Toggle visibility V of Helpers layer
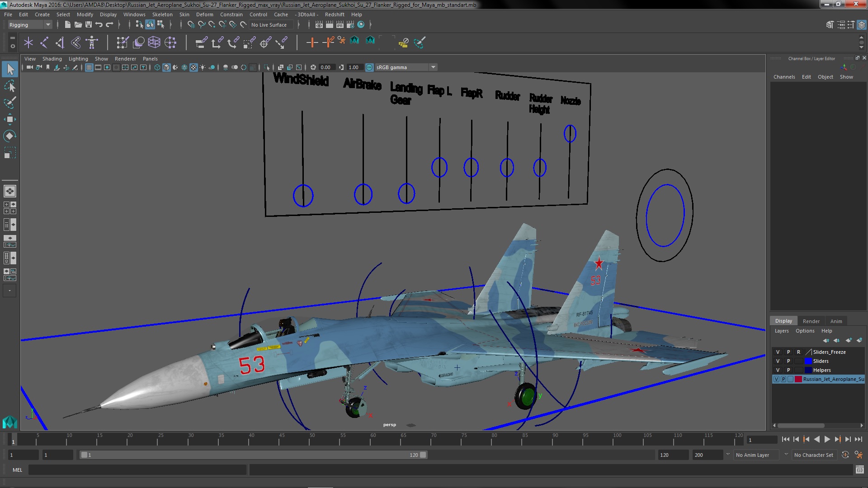Image resolution: width=868 pixels, height=488 pixels. 778,370
